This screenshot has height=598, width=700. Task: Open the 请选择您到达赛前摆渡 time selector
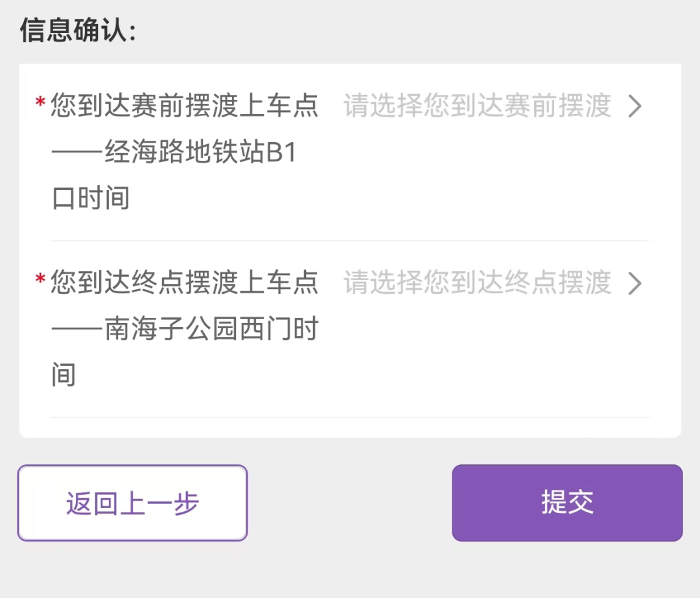tap(477, 106)
